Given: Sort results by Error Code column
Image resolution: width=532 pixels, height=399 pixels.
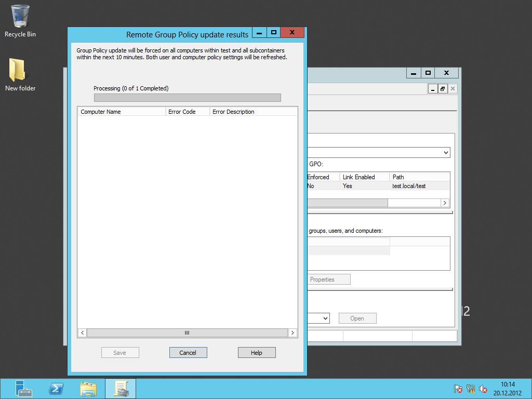Looking at the screenshot, I should point(187,112).
